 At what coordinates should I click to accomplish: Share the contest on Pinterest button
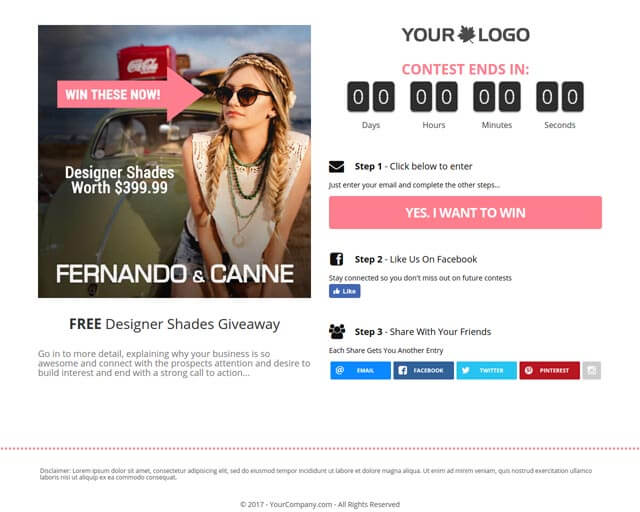[549, 370]
